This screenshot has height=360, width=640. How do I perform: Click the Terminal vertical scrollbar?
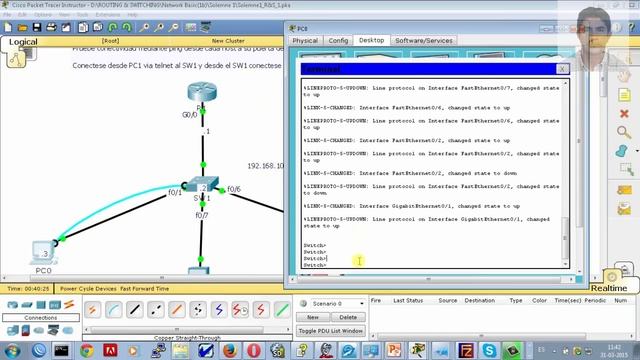[x=566, y=237]
